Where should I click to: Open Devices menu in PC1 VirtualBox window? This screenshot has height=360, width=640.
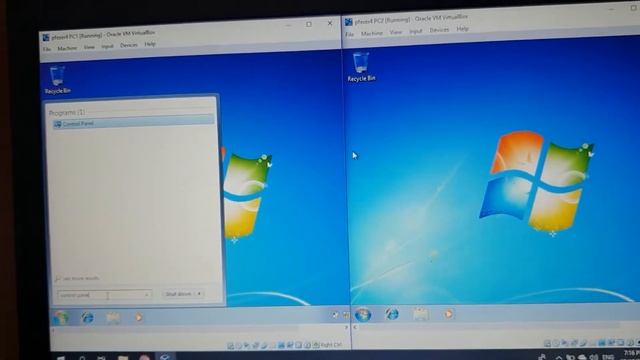pos(129,45)
